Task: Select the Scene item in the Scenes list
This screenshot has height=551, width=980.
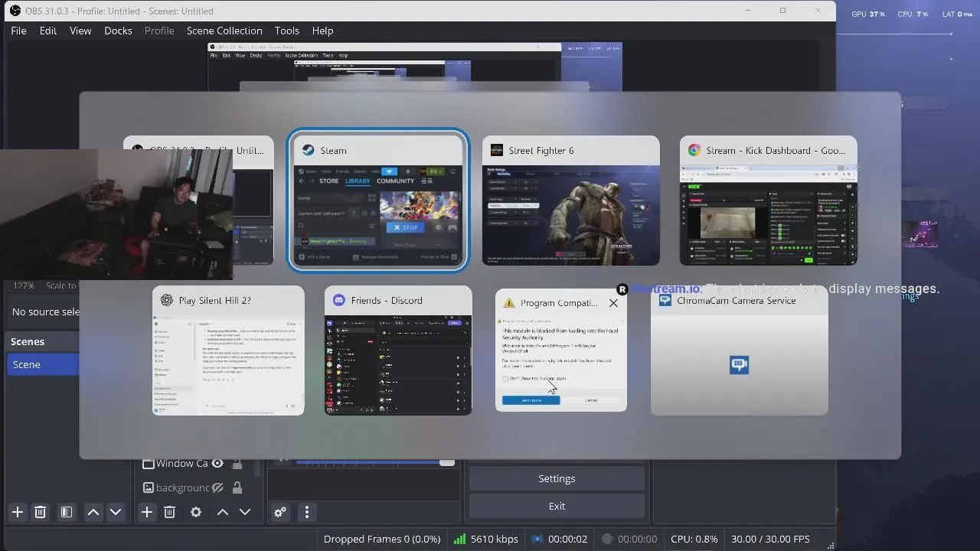Action: point(43,364)
